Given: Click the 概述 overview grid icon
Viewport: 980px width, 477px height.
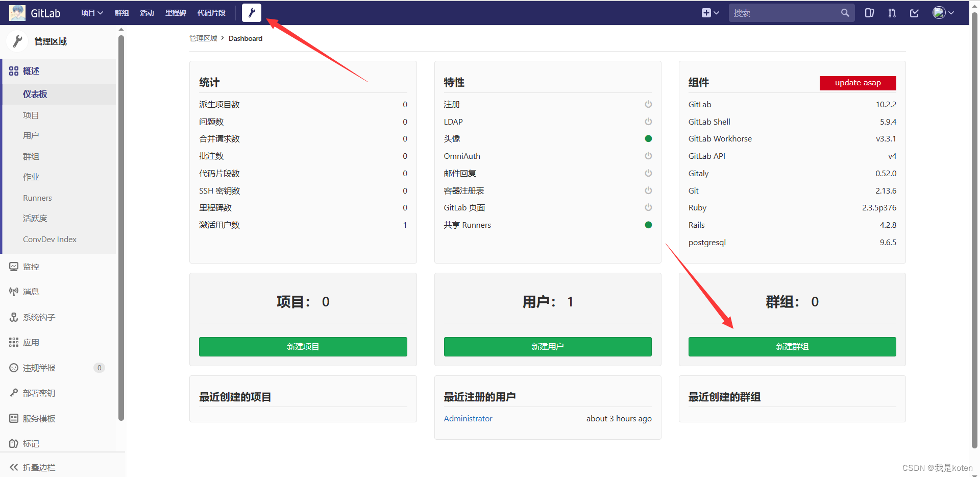Looking at the screenshot, I should (14, 71).
